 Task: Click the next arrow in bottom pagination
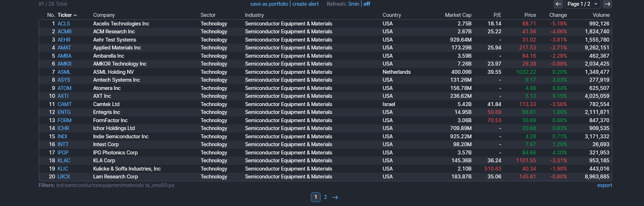click(x=335, y=197)
